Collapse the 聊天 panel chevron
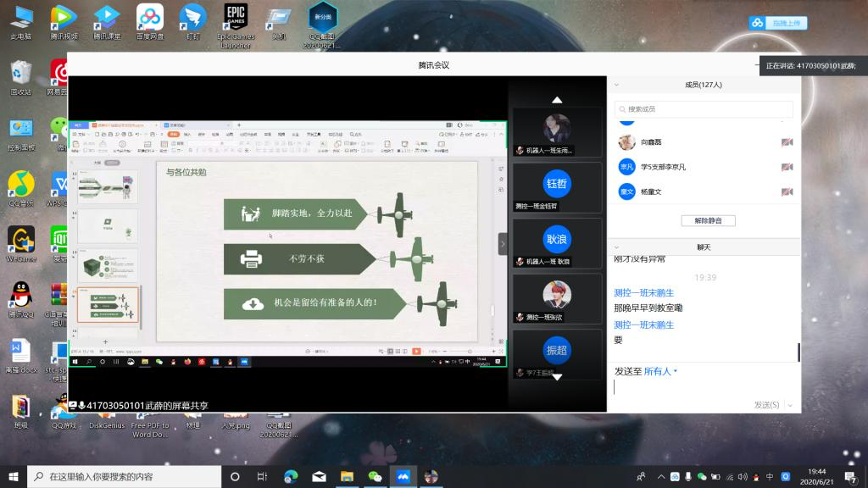Image resolution: width=868 pixels, height=488 pixels. [x=616, y=247]
